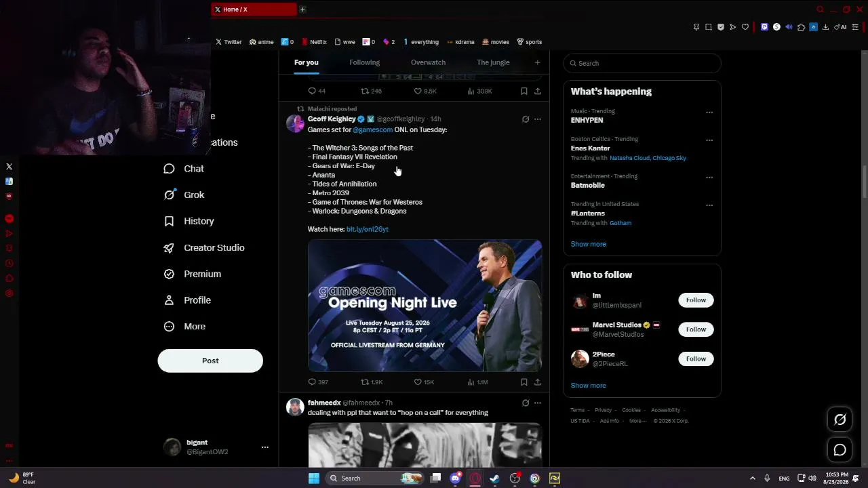Switch to the Following tab
Image resolution: width=868 pixels, height=488 pixels.
pos(364,62)
